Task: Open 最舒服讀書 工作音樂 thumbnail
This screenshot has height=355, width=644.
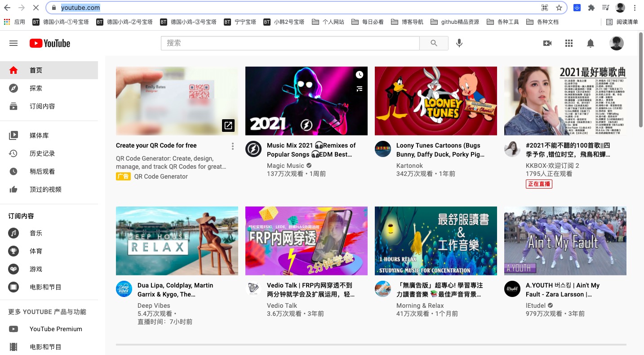Action: [436, 241]
